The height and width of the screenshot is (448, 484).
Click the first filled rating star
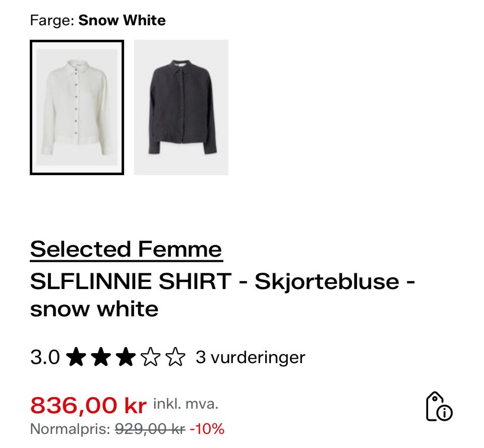77,357
